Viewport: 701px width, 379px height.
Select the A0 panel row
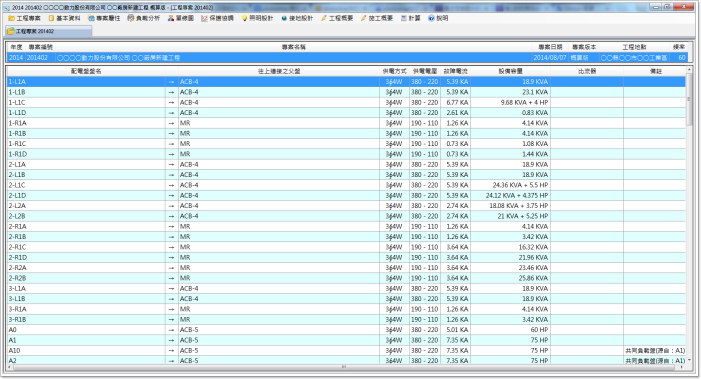pos(346,330)
